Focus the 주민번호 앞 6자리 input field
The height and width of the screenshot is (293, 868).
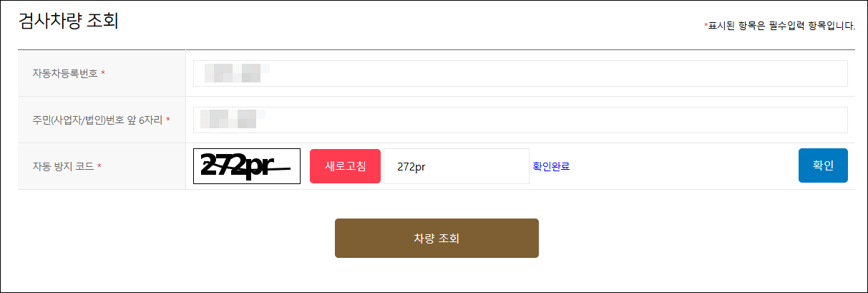(520, 120)
